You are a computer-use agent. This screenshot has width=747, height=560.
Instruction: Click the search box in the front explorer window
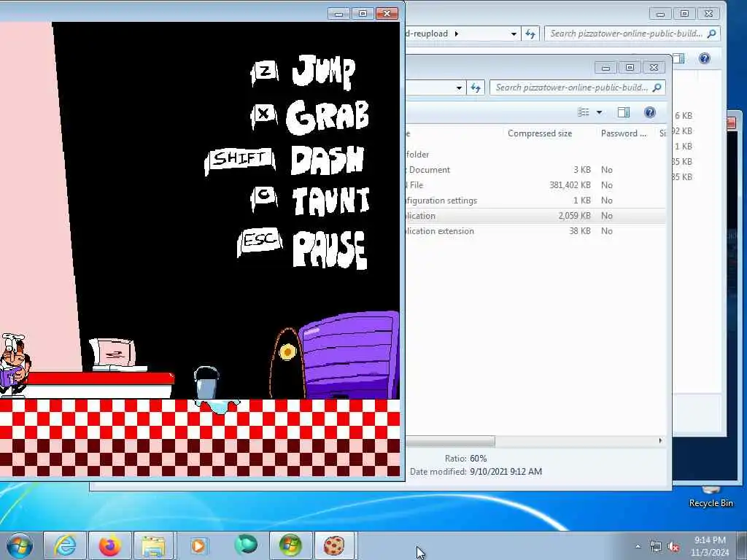pos(578,87)
